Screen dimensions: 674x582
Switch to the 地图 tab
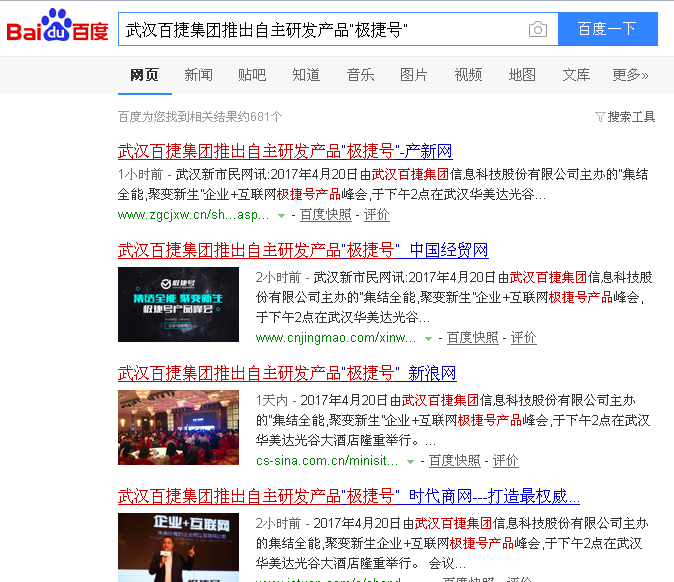[522, 75]
